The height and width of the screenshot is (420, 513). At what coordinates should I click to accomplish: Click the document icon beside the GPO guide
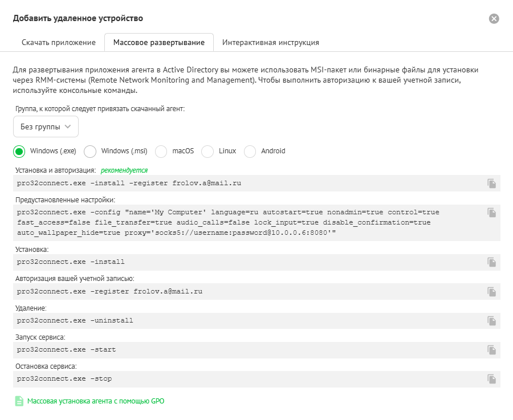19,401
